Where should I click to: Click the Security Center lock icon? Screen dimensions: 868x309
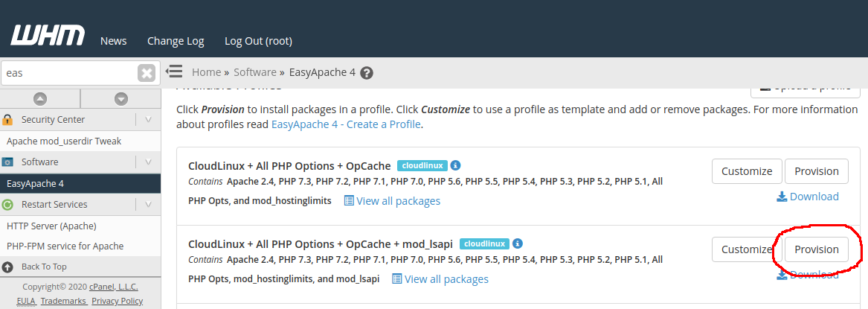pos(7,120)
